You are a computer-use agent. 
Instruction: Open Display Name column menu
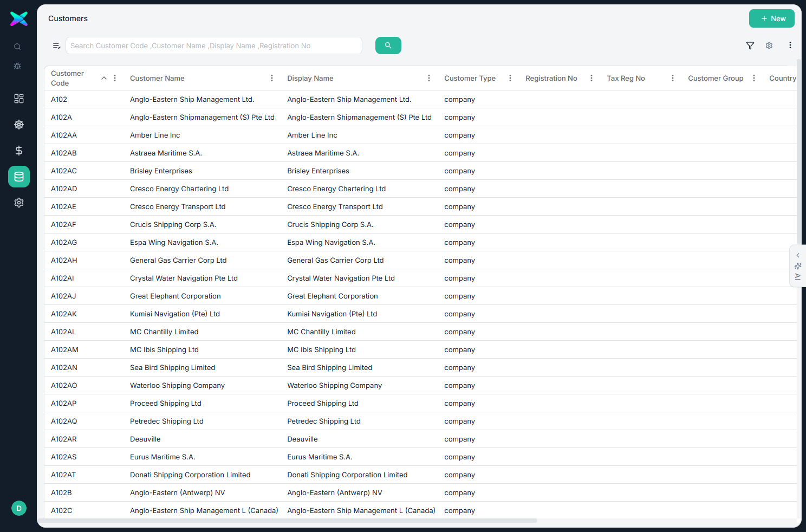point(429,78)
